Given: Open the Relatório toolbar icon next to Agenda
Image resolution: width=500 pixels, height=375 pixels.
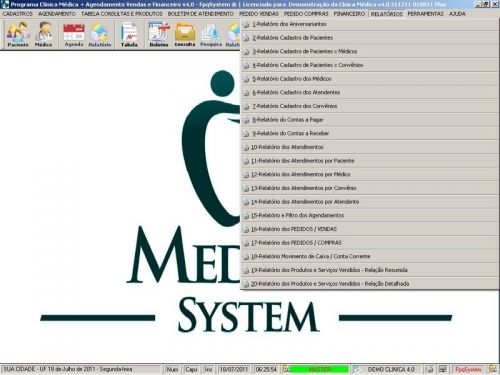Looking at the screenshot, I should 100,34.
